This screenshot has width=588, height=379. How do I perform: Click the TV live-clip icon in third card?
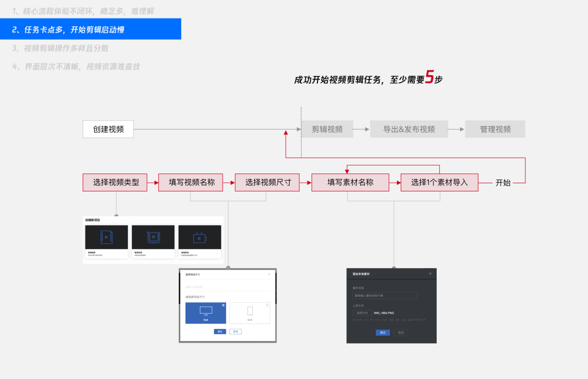click(199, 238)
